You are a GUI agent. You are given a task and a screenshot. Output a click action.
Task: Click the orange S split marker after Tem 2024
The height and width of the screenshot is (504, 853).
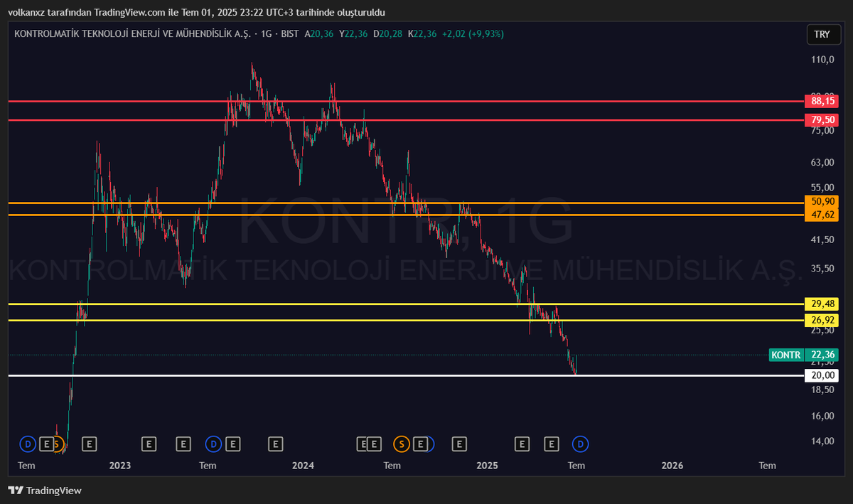[402, 444]
